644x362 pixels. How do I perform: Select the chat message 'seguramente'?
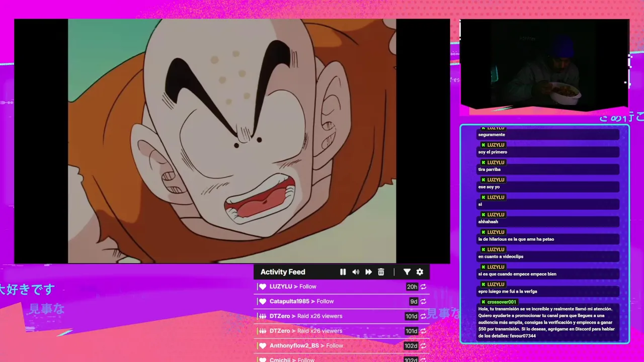click(x=492, y=135)
